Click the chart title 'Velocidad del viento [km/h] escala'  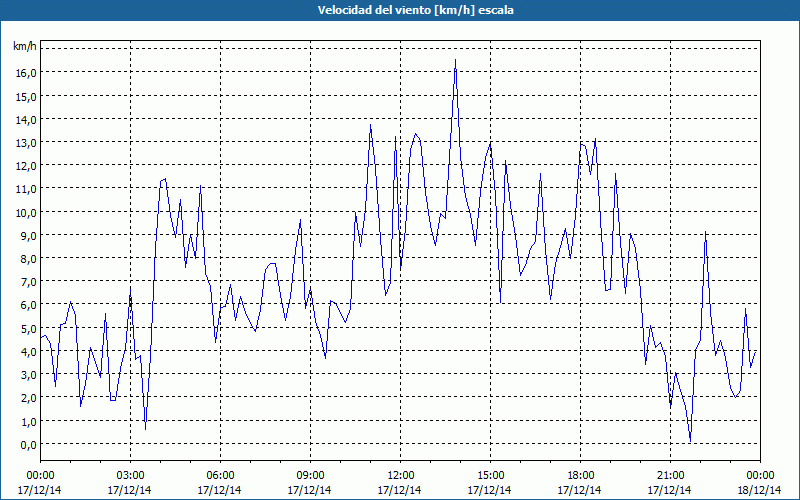pos(415,10)
